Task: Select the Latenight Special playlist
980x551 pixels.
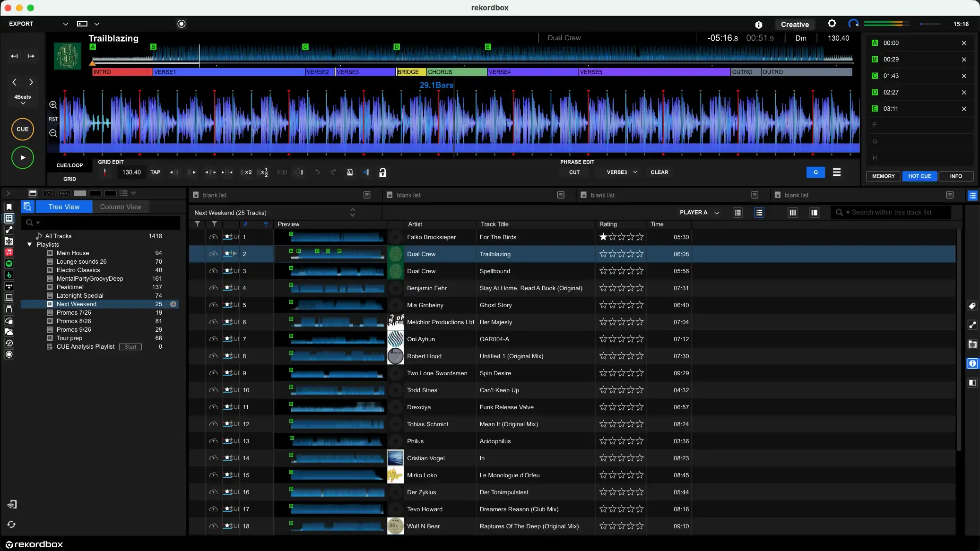Action: click(80, 296)
